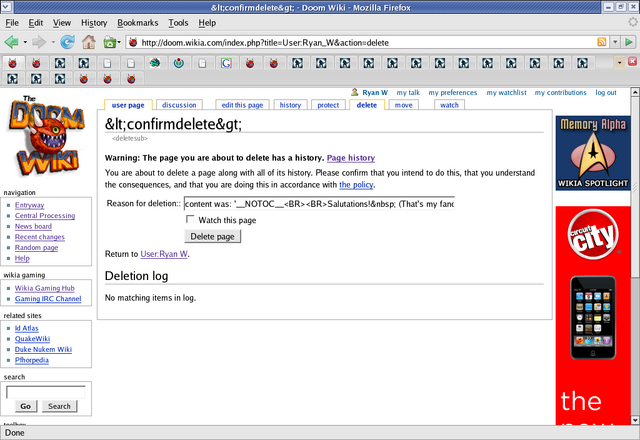Screen dimensions: 640x440
Task: Switch to the user page tab
Action: coord(128,105)
